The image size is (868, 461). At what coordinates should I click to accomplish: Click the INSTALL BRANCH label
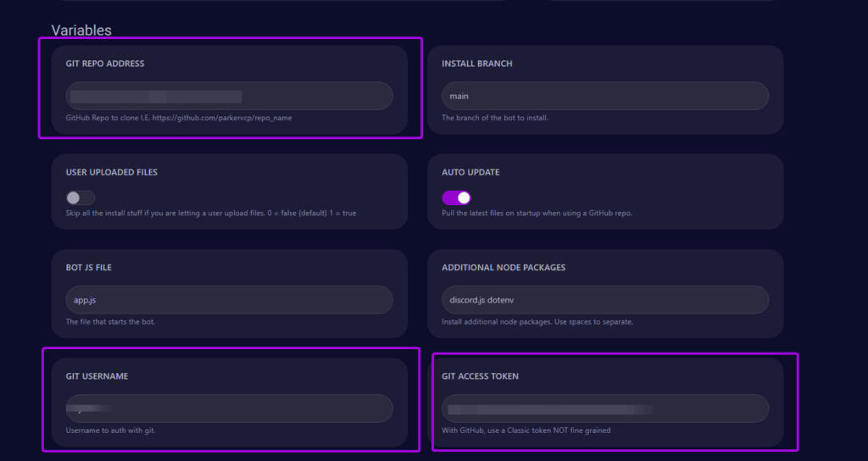pos(476,64)
